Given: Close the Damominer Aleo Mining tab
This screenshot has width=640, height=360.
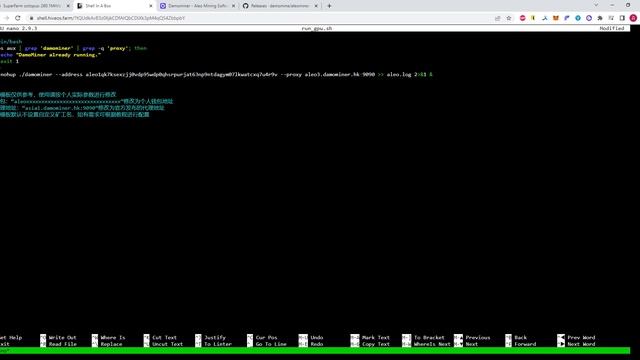Looking at the screenshot, I should coord(233,6).
